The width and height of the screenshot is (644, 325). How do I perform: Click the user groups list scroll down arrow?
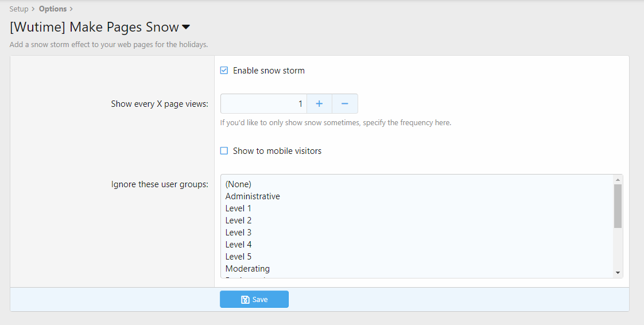point(618,273)
